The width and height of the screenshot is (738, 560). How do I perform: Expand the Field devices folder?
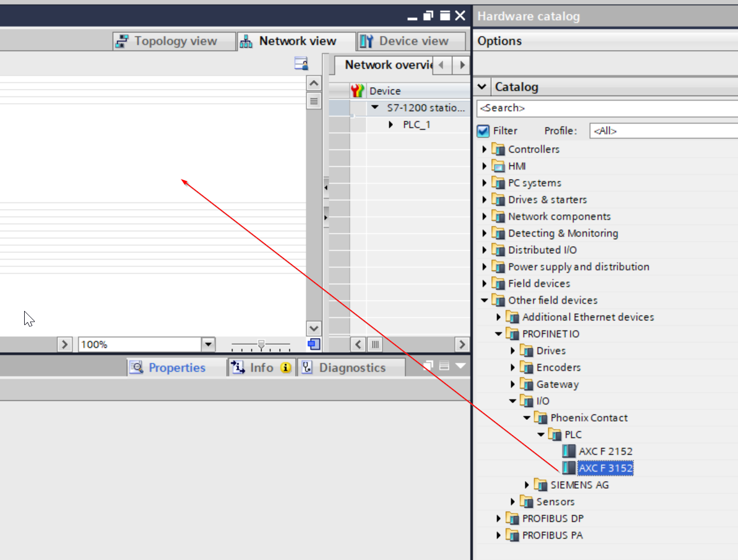coord(485,283)
